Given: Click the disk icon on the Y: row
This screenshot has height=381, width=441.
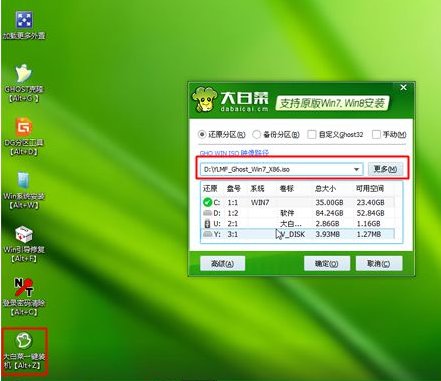Looking at the screenshot, I should pyautogui.click(x=207, y=234).
